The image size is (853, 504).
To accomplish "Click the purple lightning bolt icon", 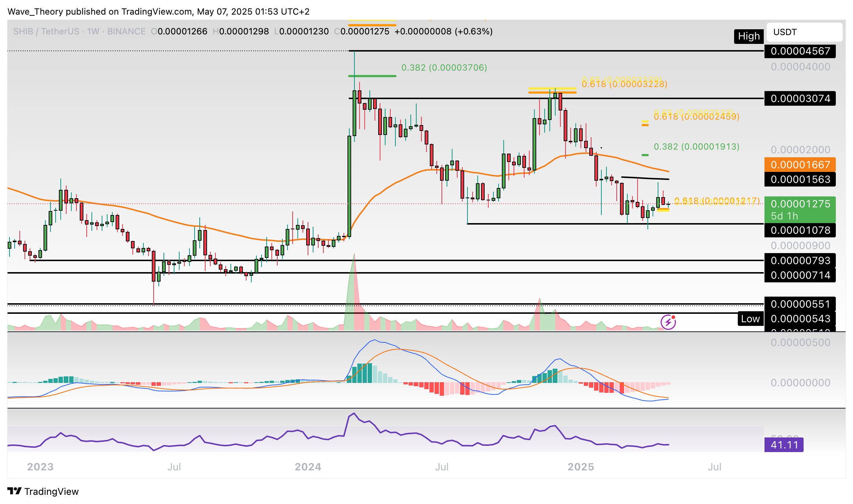I will coord(668,322).
